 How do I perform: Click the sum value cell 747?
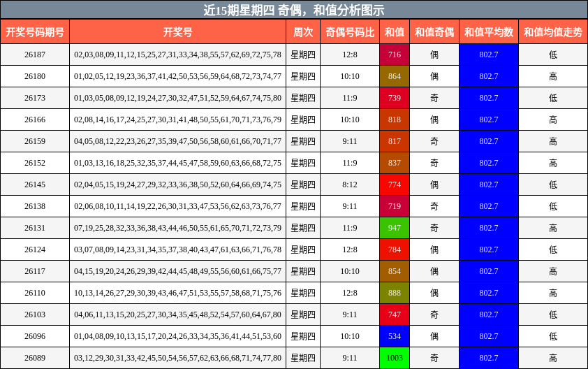pos(395,314)
